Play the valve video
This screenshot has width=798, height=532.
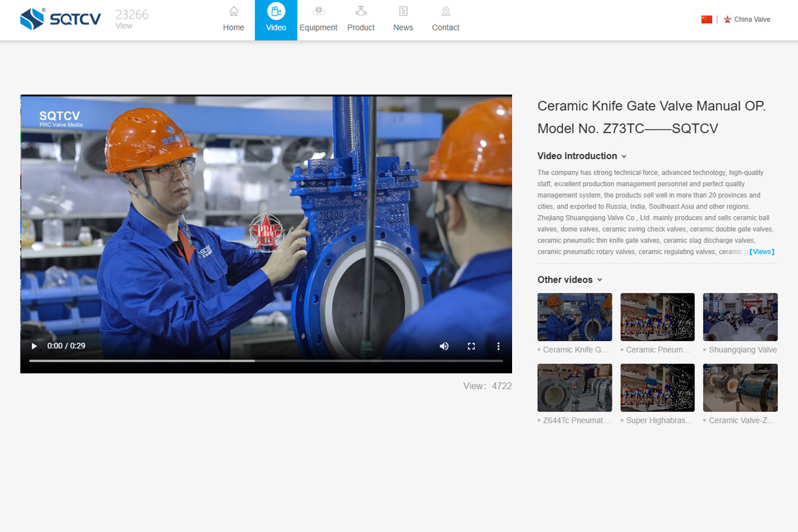tap(35, 346)
